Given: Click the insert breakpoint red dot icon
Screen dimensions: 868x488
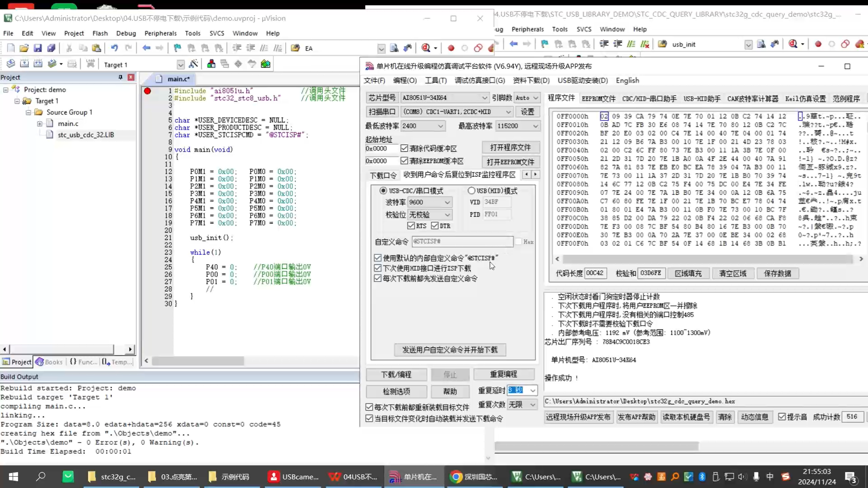Looking at the screenshot, I should [451, 48].
